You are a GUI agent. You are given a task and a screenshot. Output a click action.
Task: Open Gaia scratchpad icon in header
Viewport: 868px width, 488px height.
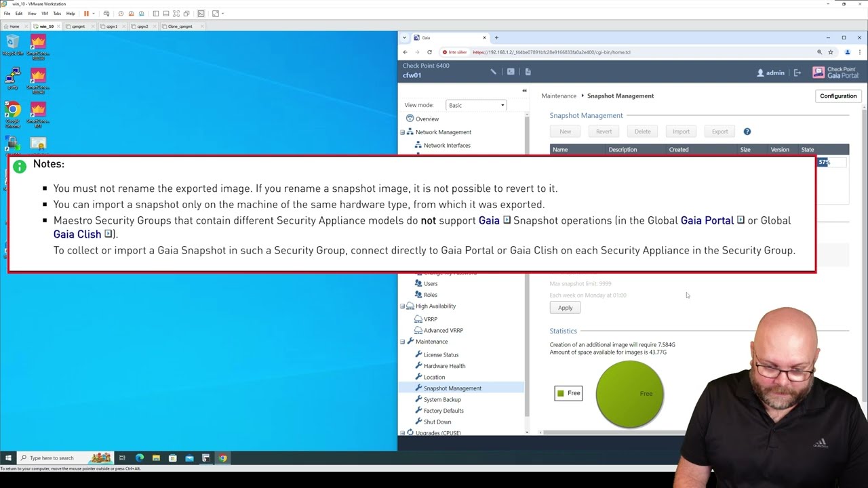(528, 71)
